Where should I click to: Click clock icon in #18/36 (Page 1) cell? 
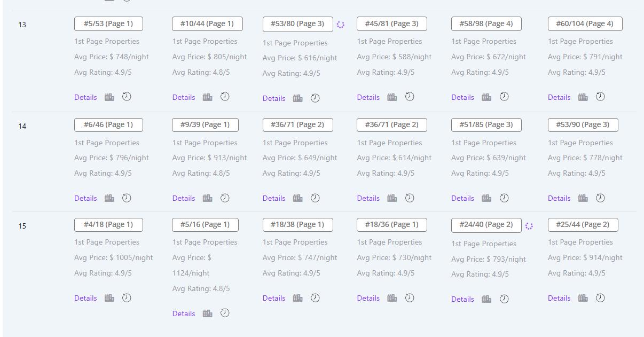pyautogui.click(x=410, y=297)
